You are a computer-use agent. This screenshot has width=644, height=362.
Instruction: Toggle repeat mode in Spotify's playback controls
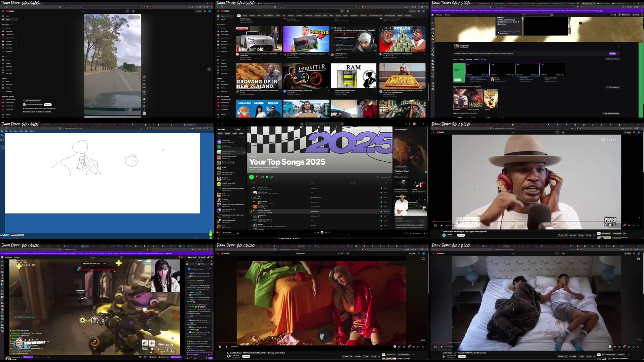click(x=329, y=232)
